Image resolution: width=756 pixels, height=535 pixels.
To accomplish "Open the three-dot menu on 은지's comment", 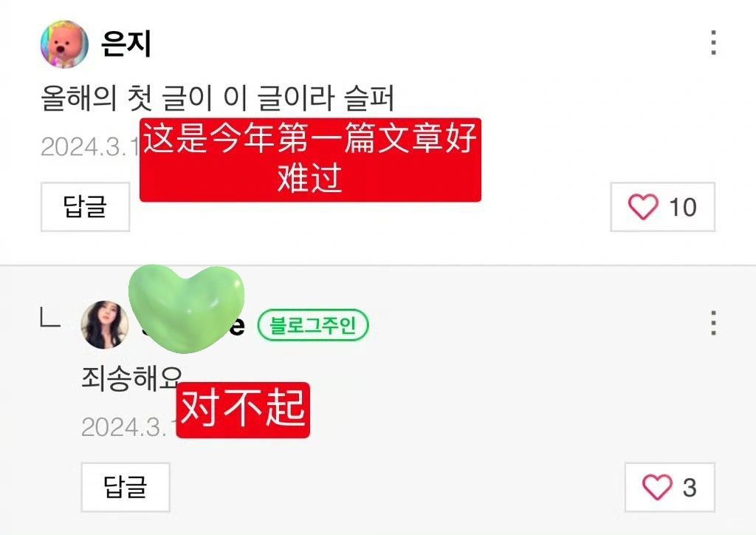I will [714, 43].
